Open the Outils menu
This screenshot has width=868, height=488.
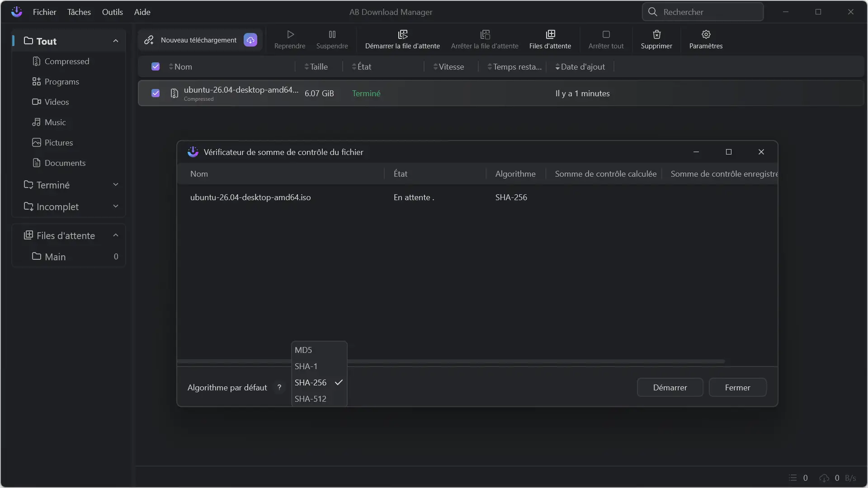[x=113, y=12]
